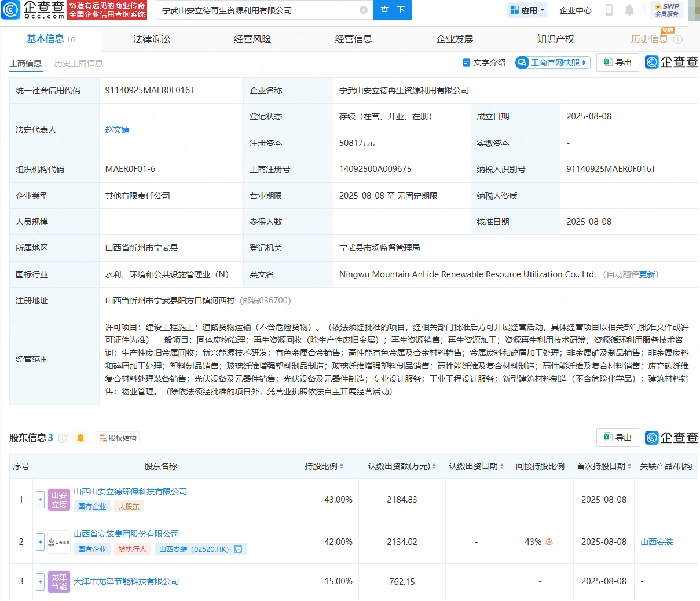This screenshot has height=601, width=700.
Task: Click the 山西安装 company logo thumbnail
Action: (x=59, y=542)
